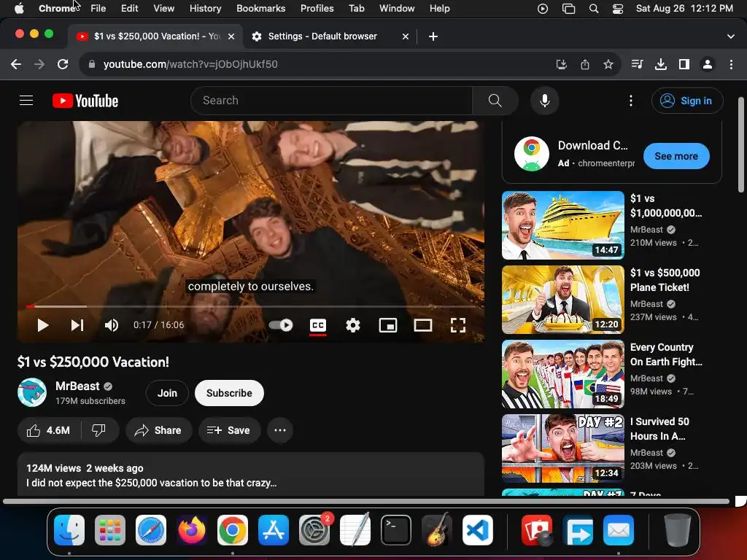Open media controls in Chrome toolbar

pyautogui.click(x=637, y=64)
